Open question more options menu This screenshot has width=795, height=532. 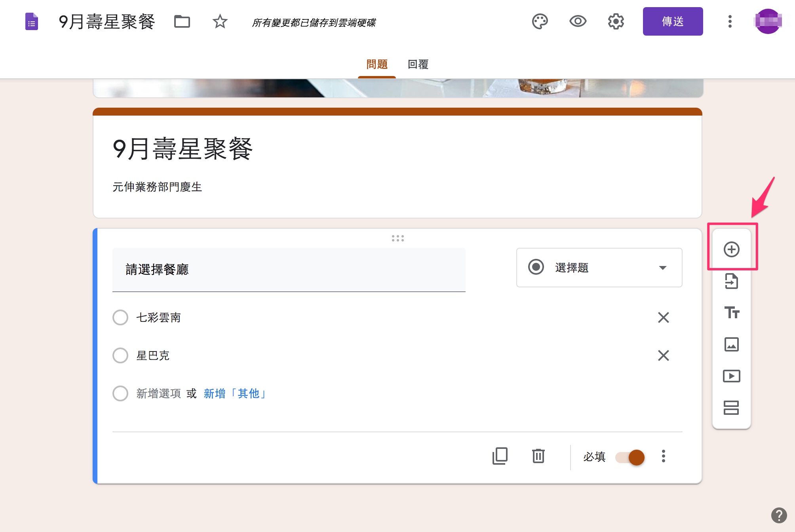664,456
